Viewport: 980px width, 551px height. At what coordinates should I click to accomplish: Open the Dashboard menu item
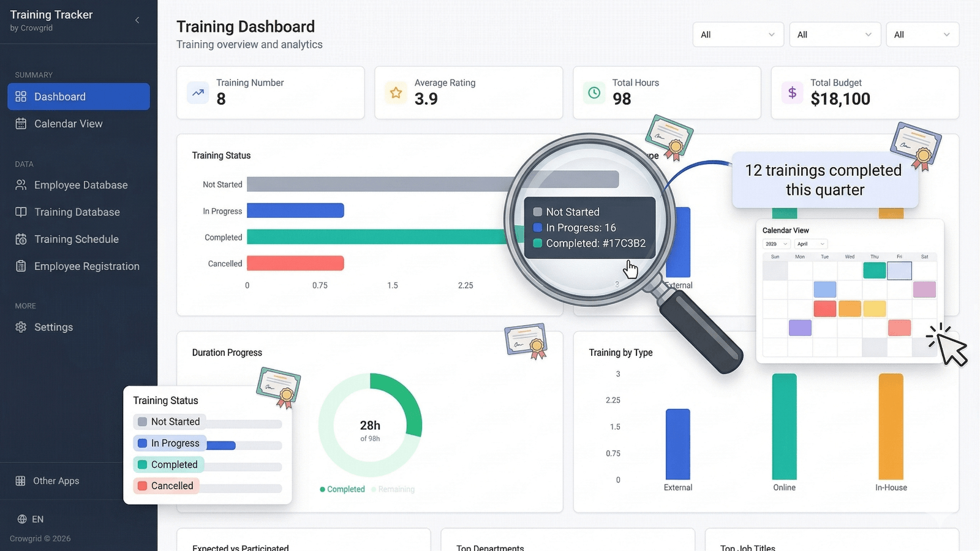[78, 97]
